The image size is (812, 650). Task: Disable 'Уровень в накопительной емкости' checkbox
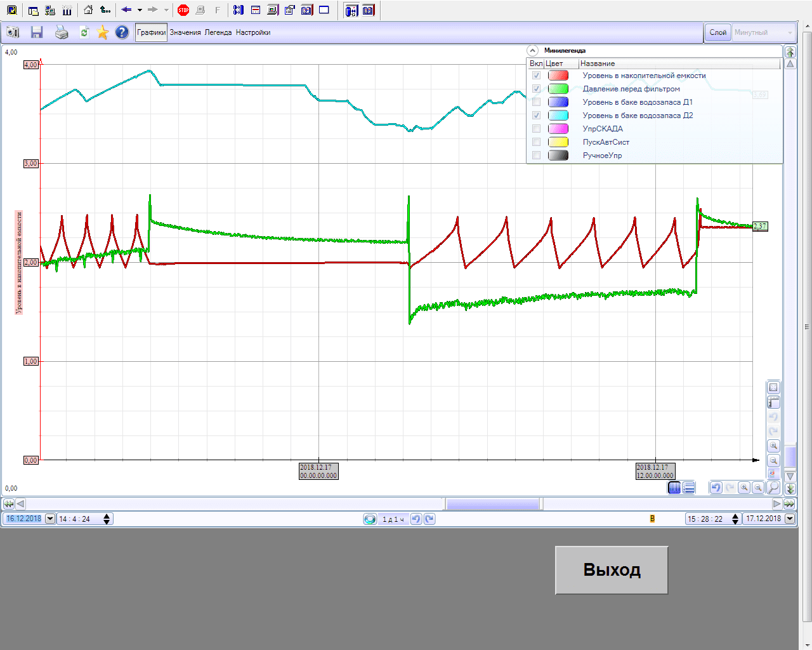[537, 76]
